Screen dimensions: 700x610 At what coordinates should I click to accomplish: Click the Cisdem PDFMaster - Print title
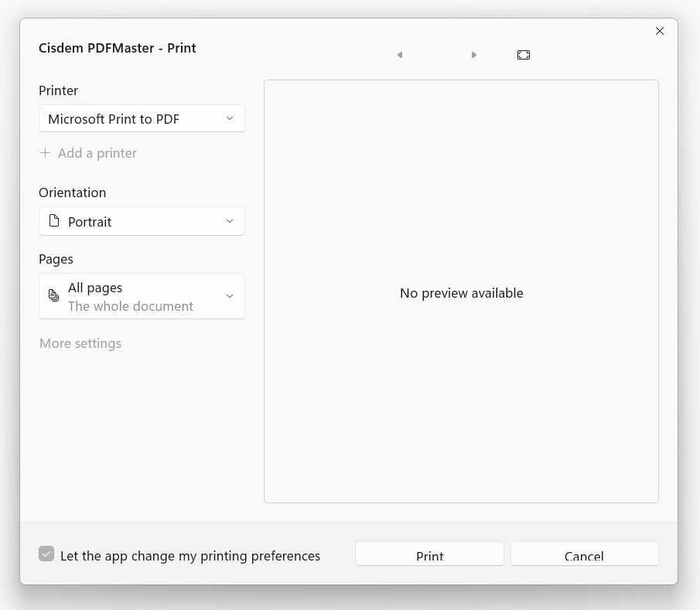click(117, 48)
